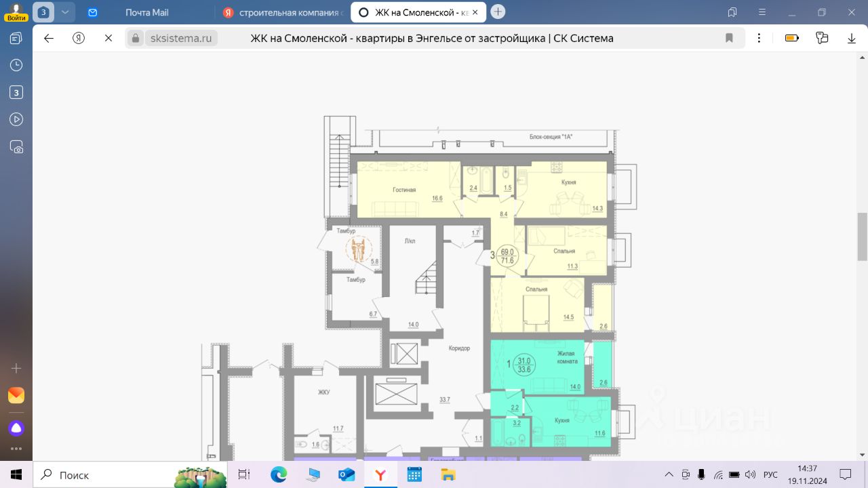
Task: Click the microphone tray icon
Action: 702,474
